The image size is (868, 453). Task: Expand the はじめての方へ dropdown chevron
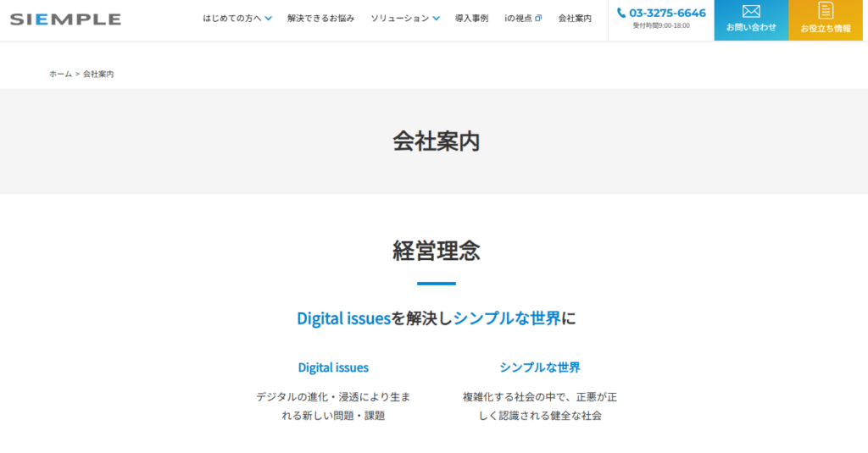click(x=269, y=19)
